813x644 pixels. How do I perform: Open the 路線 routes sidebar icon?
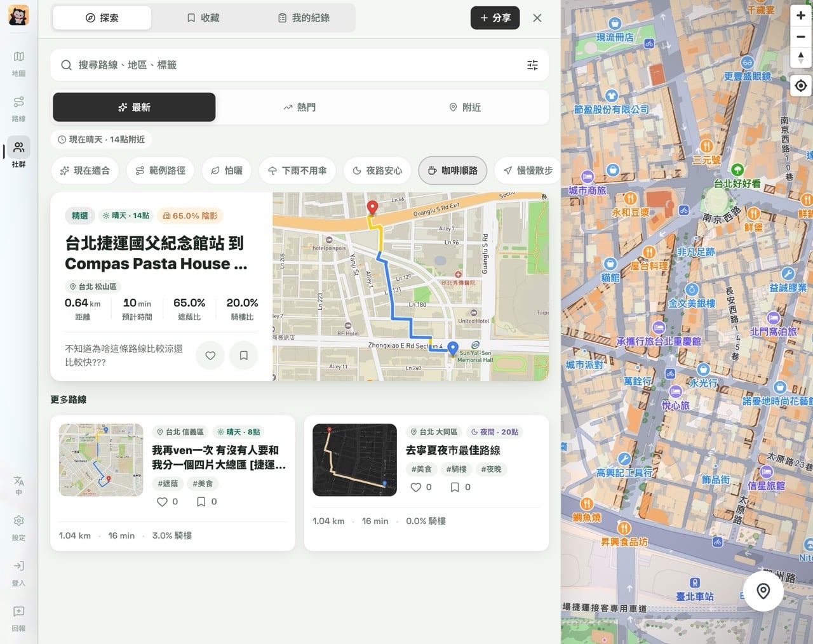click(x=18, y=109)
